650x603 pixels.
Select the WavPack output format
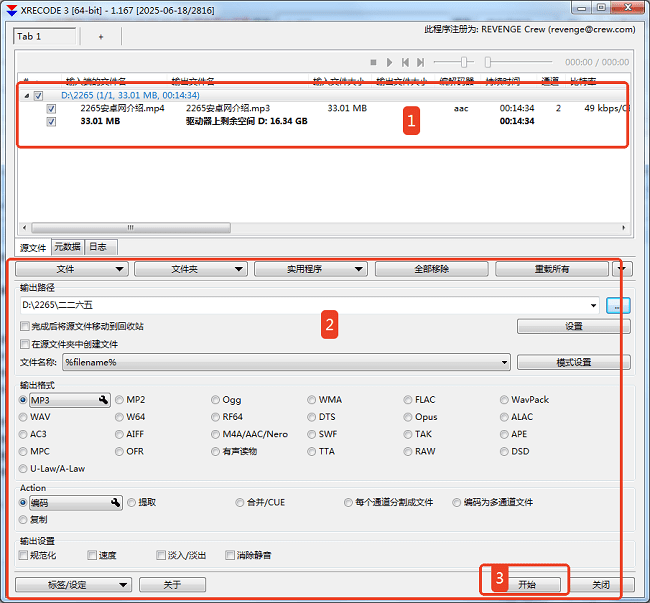tap(504, 400)
